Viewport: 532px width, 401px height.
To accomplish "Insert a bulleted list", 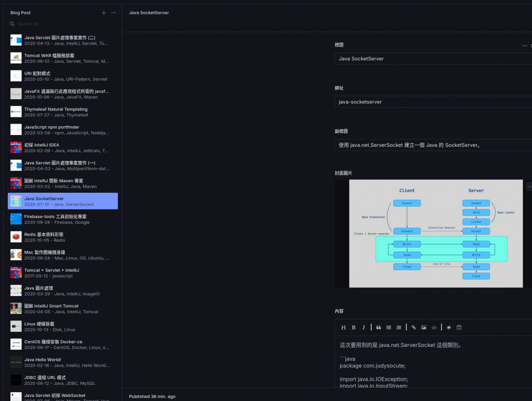I will [389, 327].
